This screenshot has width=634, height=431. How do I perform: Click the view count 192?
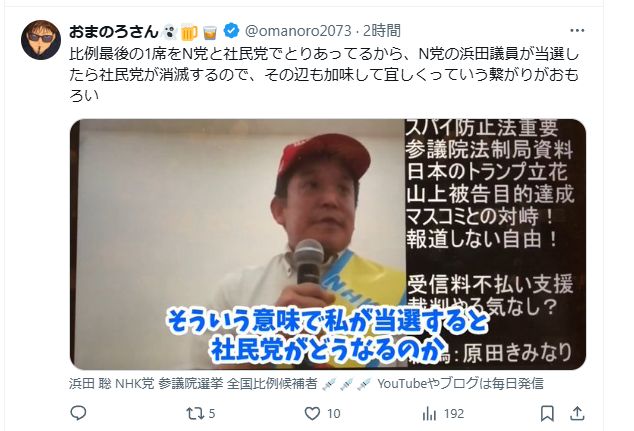click(x=454, y=414)
